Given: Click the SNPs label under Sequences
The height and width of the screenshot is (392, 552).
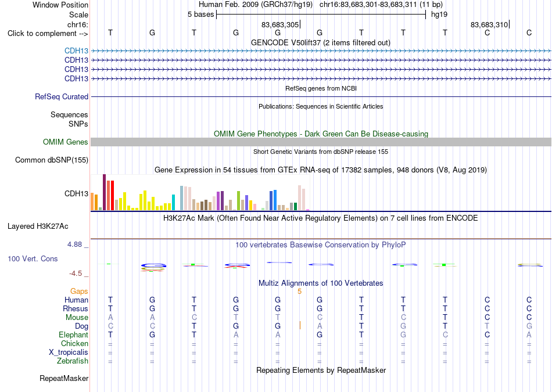Looking at the screenshot, I should (x=78, y=124).
